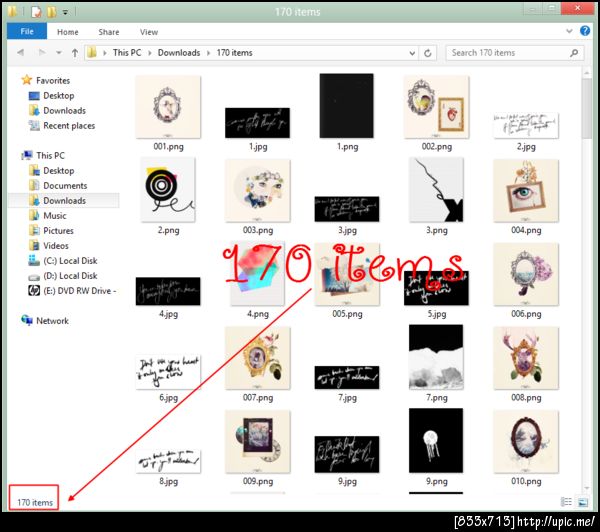This screenshot has height=532, width=600.
Task: Select the 008.png thumbnail
Action: pyautogui.click(x=526, y=358)
